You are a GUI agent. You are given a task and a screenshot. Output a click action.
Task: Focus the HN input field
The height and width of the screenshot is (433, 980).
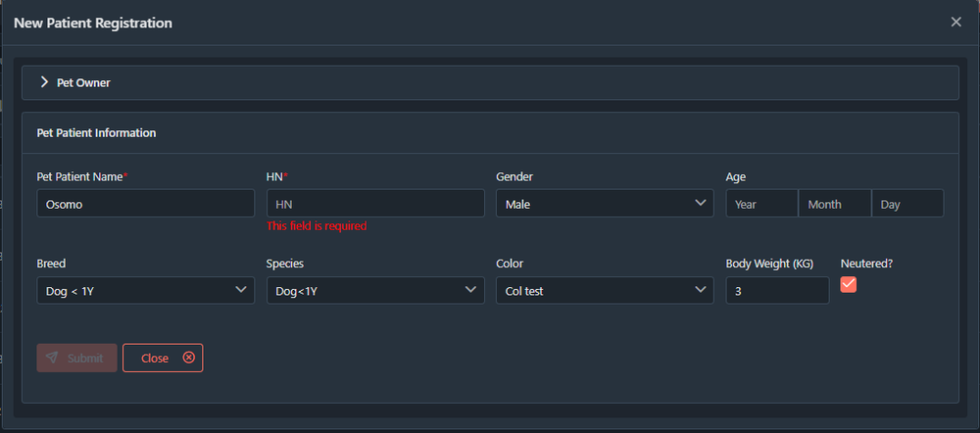click(375, 204)
